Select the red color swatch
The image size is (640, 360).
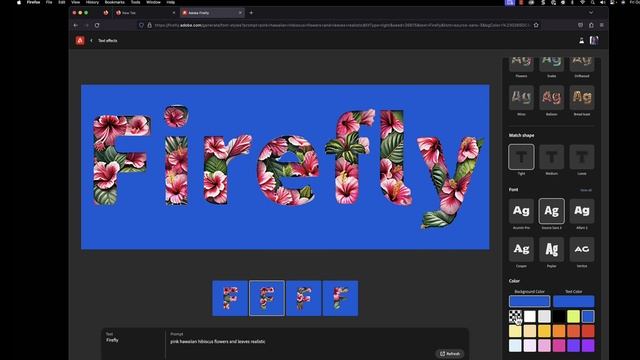click(588, 331)
